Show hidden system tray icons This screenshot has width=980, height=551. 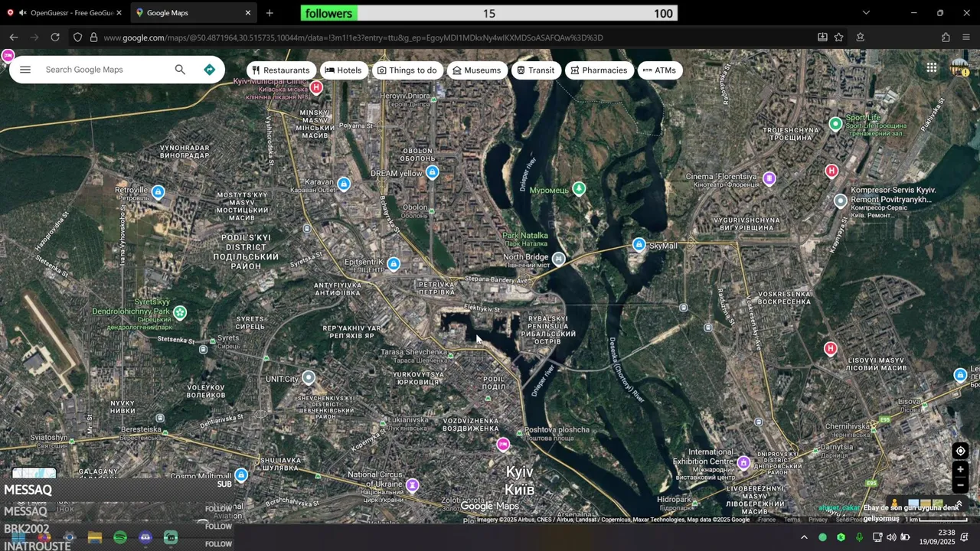click(804, 537)
